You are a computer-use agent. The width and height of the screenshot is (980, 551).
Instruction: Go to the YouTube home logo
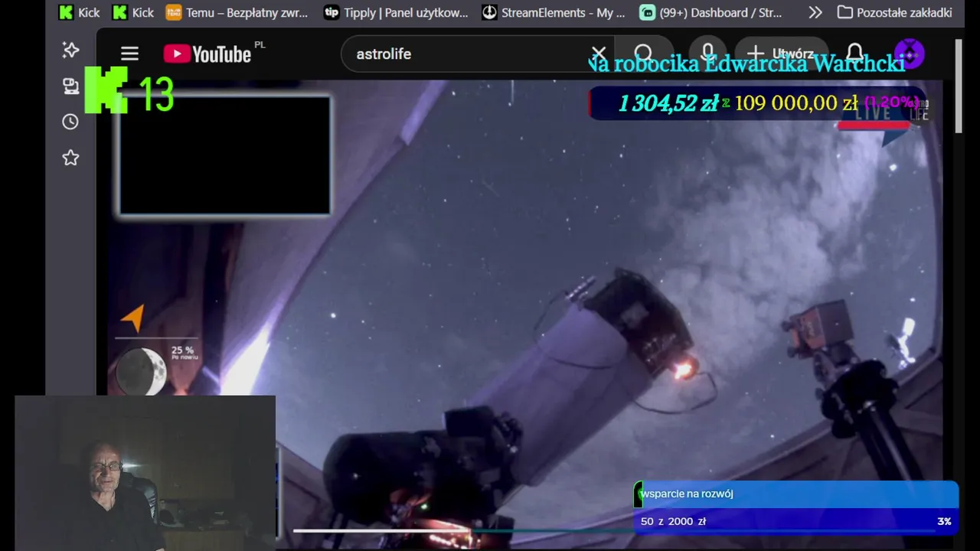pos(207,54)
